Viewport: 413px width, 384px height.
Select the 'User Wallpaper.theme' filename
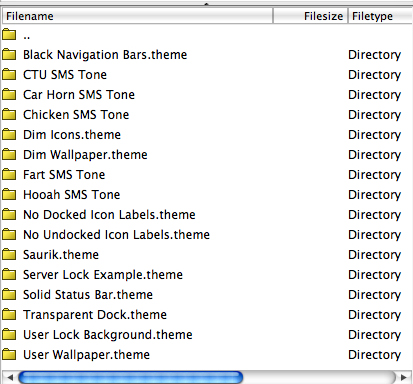[x=86, y=355]
